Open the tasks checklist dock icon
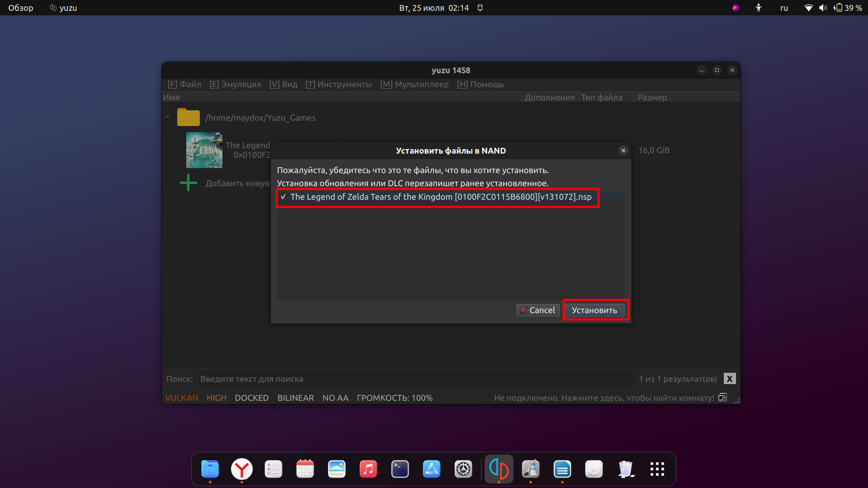Image resolution: width=868 pixels, height=488 pixels. pyautogui.click(x=274, y=469)
